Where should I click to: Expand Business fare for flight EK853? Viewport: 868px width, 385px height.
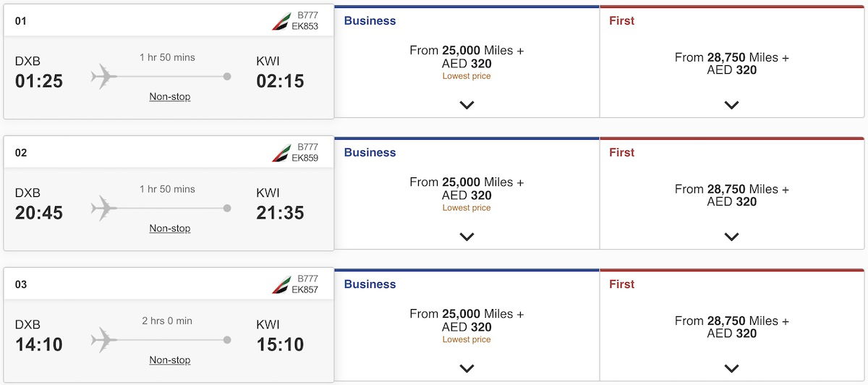coord(467,105)
